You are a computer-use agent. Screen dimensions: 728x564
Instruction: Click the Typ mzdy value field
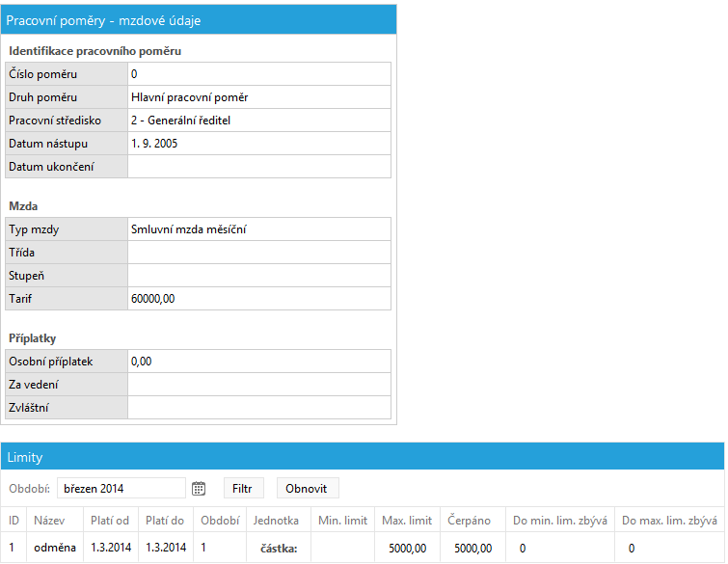tap(259, 229)
